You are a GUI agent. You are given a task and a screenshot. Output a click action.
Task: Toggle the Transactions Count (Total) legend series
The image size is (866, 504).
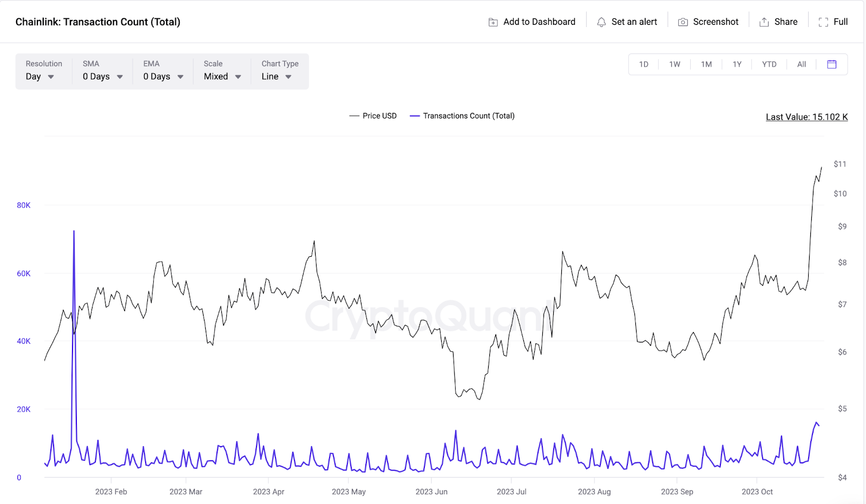[462, 116]
